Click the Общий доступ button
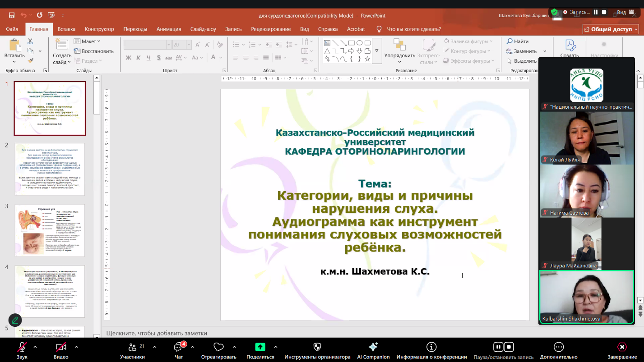 611,29
